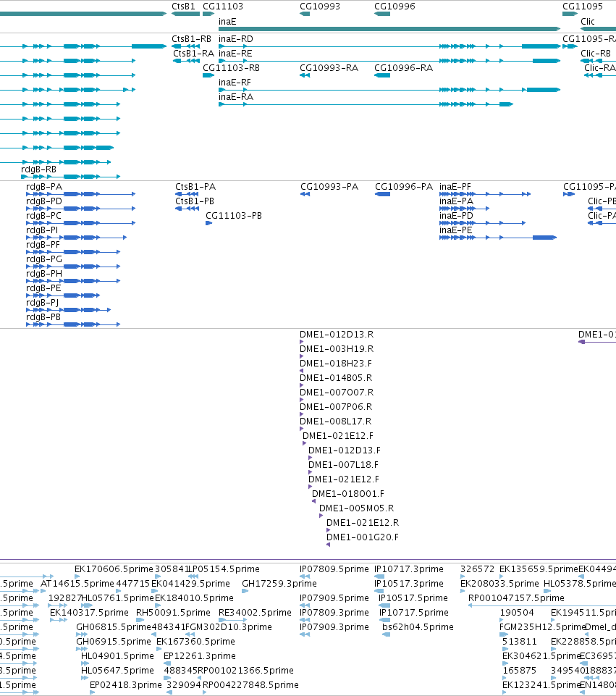Select the inaE gene span bar
The height and width of the screenshot is (696, 616).
point(389,29)
